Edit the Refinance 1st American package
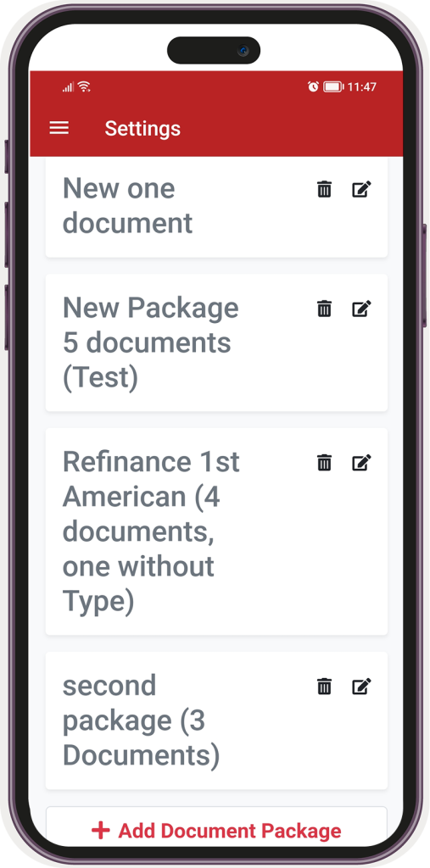430x868 pixels. click(361, 462)
